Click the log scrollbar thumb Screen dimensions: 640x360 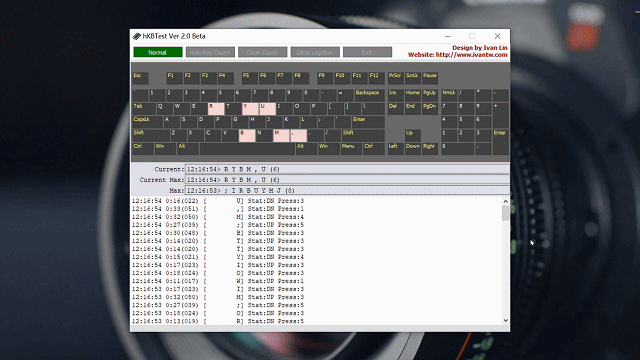pos(506,213)
